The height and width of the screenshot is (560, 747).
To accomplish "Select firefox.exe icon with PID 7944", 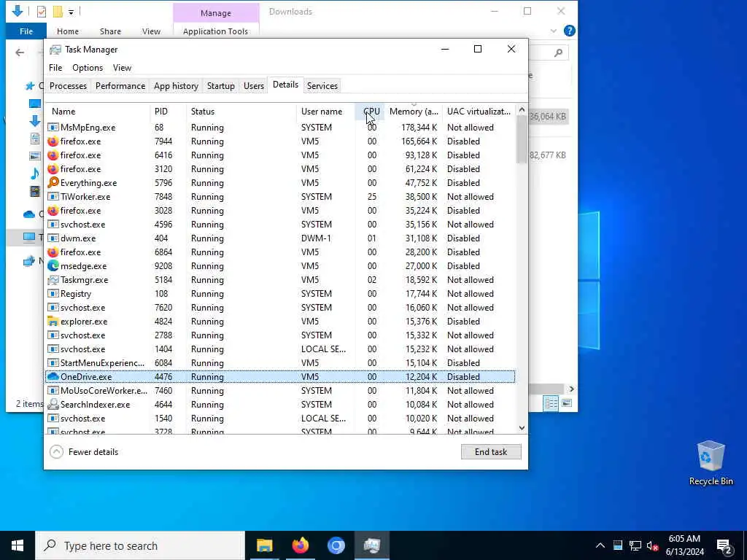I will 53,141.
